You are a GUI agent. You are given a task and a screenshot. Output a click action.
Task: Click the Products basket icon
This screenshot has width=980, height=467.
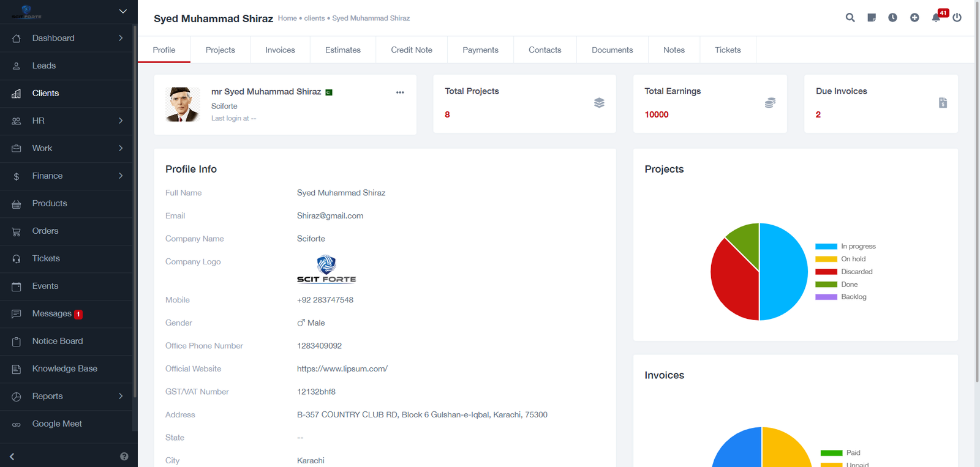(17, 204)
